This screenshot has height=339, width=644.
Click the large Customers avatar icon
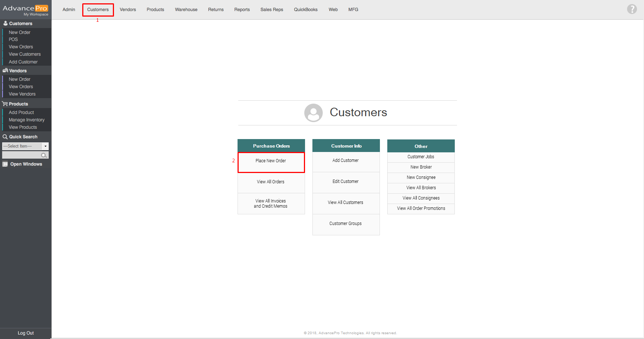coord(313,113)
